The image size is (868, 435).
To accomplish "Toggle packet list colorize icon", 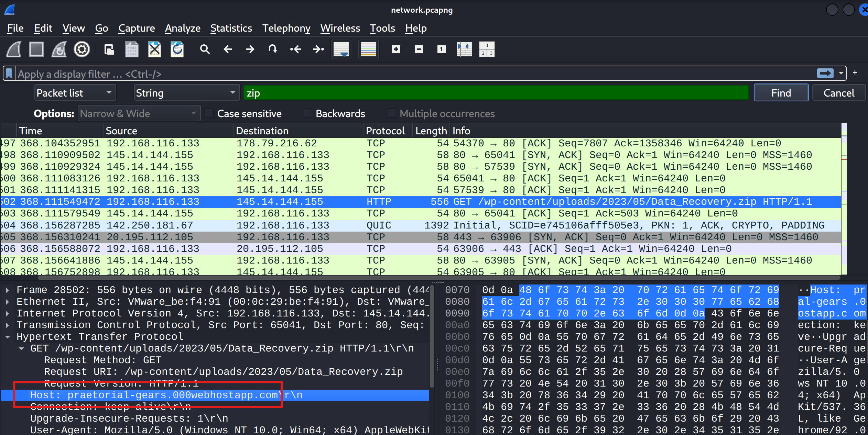I will point(368,49).
